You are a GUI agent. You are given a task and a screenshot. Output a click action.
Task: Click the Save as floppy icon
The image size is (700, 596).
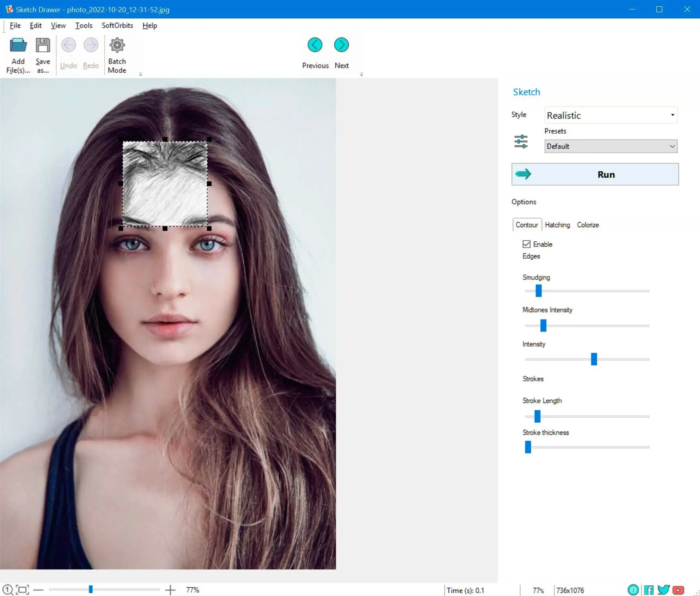point(43,45)
